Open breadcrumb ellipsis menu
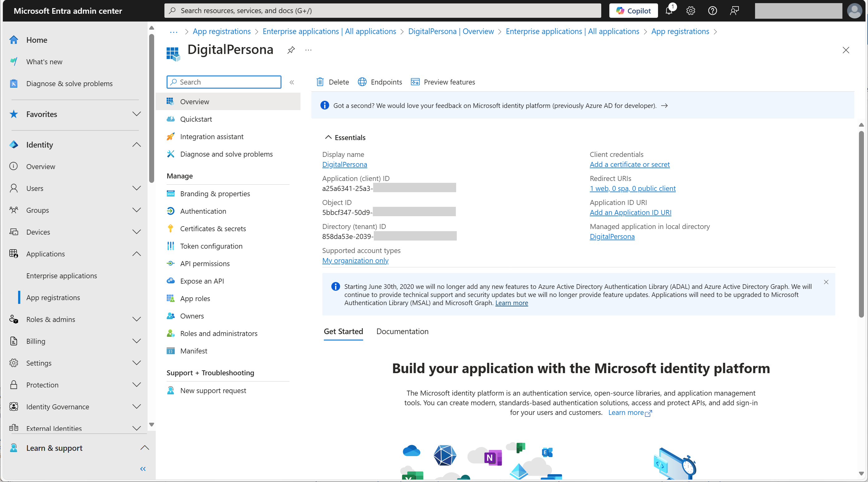Viewport: 868px width, 482px height. tap(173, 32)
